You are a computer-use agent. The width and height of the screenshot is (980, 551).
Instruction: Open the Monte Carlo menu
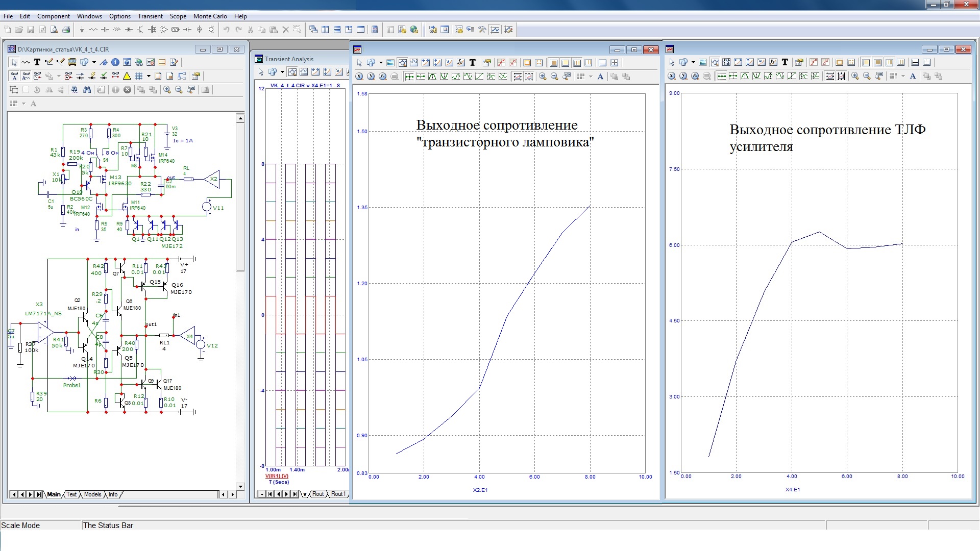tap(210, 16)
